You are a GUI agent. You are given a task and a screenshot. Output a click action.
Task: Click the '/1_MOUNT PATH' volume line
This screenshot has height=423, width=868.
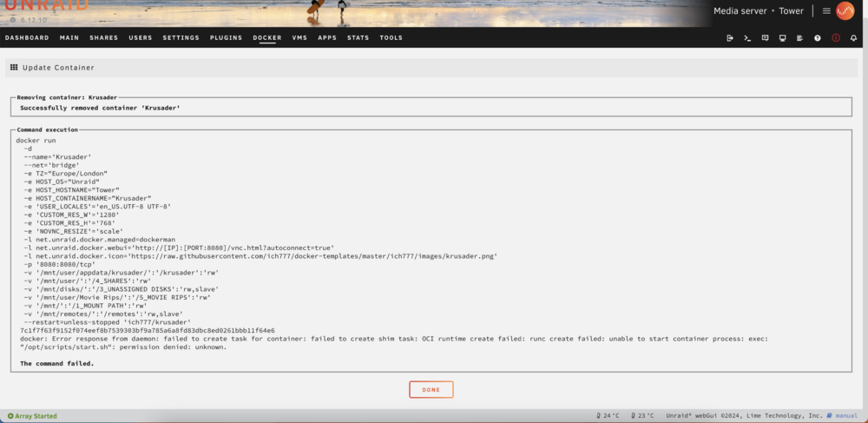[85, 306]
